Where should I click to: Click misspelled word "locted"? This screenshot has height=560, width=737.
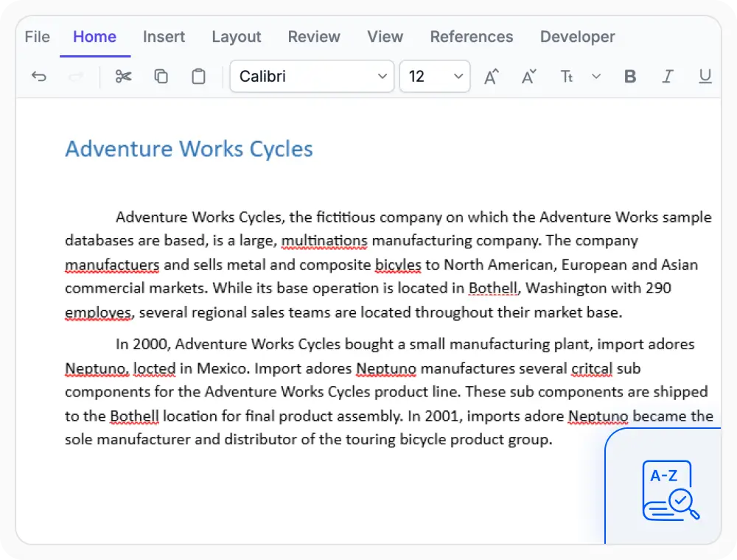pyautogui.click(x=154, y=368)
